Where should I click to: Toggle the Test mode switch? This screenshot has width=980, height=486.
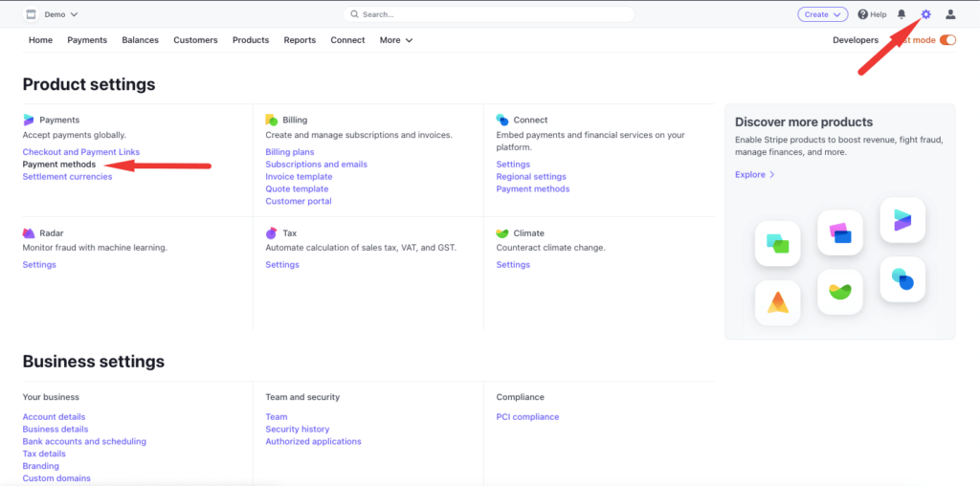click(x=947, y=40)
